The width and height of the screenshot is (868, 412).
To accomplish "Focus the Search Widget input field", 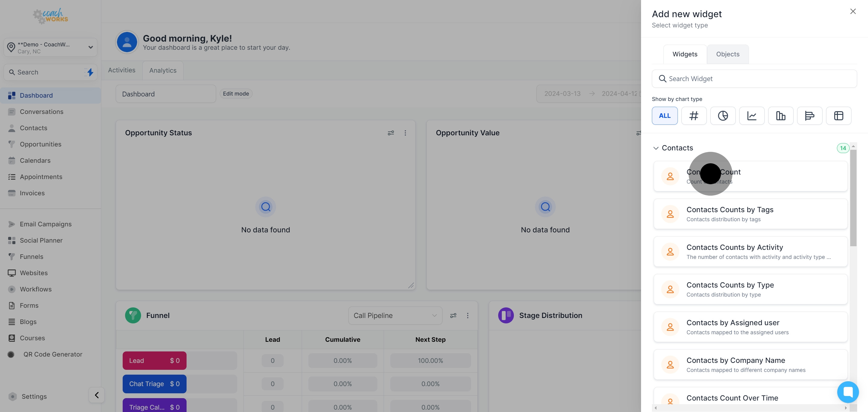I will point(754,79).
